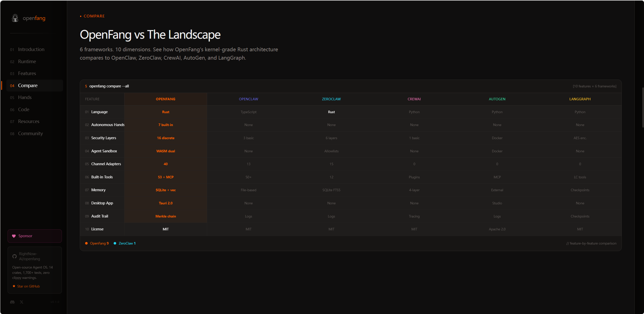This screenshot has height=314, width=644.
Task: Click the '// feature-by-feature comparison' footer note
Action: (591, 243)
